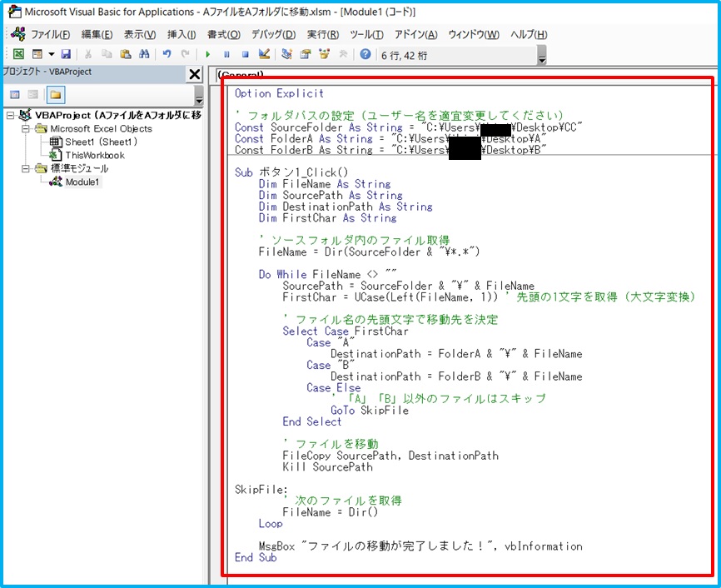Save the workbook with the floppy icon
Screen dimensions: 721x588
point(67,54)
